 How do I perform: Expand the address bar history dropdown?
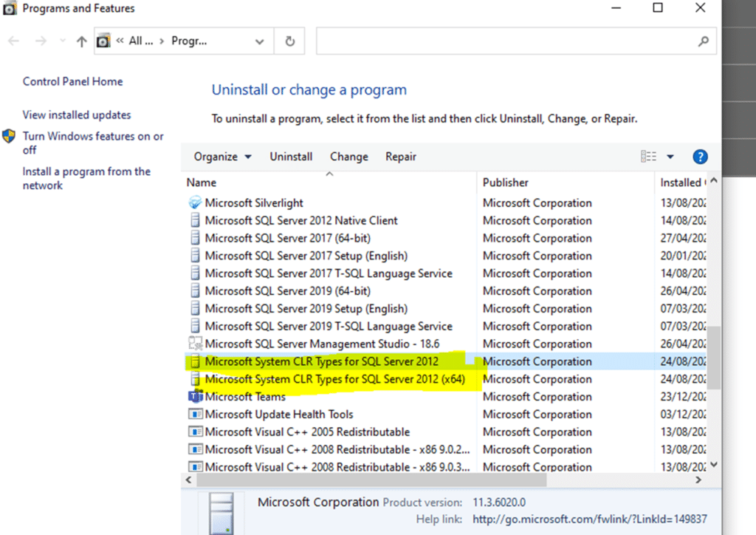pyautogui.click(x=259, y=41)
